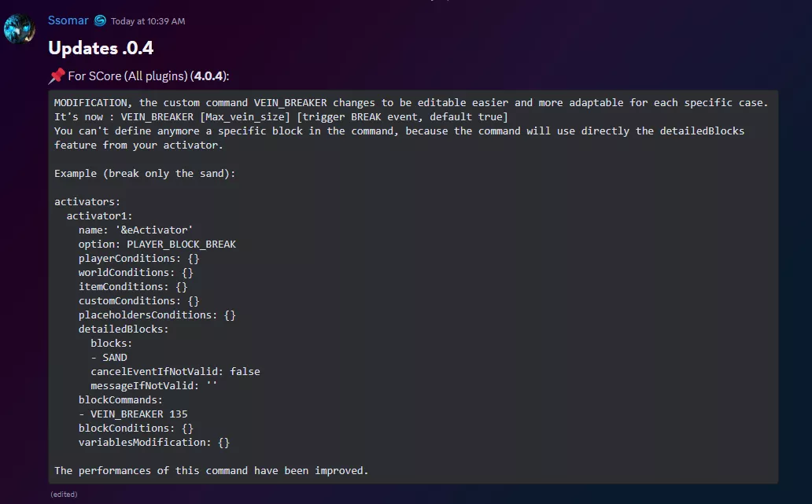Click the "name: '&eActivator'" code line

135,230
